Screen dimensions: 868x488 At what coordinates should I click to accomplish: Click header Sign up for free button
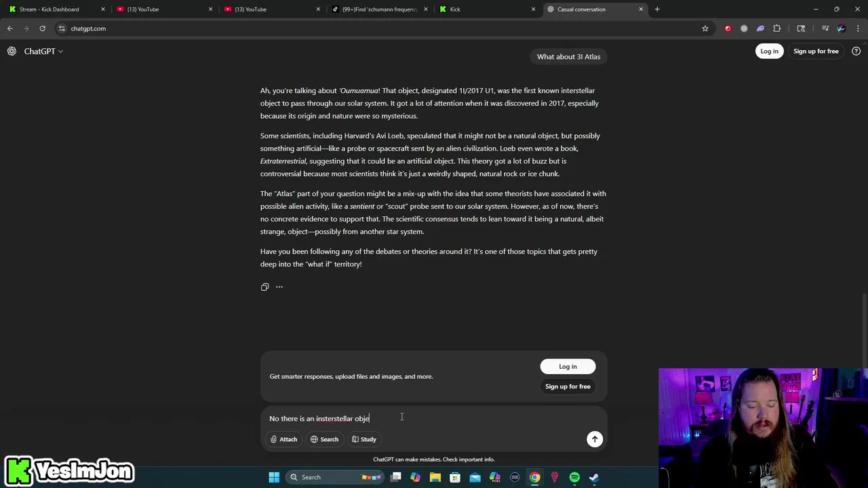[x=816, y=51]
